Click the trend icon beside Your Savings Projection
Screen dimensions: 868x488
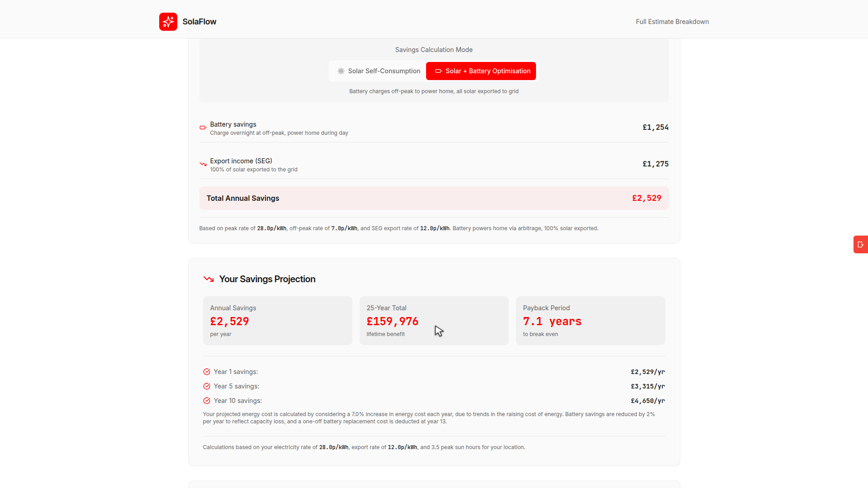coord(209,279)
